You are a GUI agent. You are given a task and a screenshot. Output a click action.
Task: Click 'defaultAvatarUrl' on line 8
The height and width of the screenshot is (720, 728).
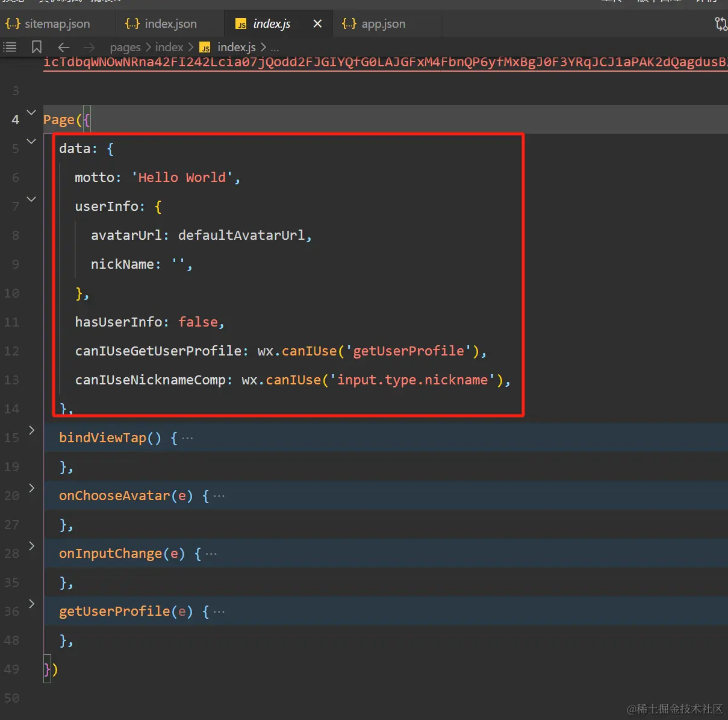241,235
